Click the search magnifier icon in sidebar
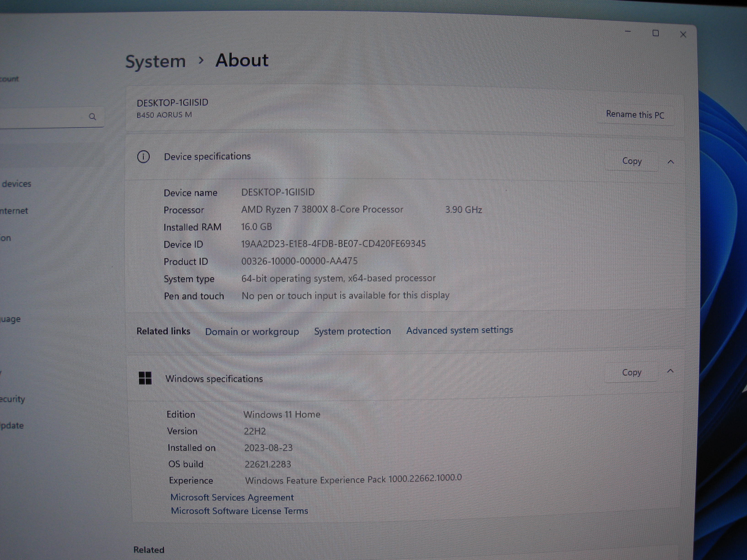 click(92, 117)
